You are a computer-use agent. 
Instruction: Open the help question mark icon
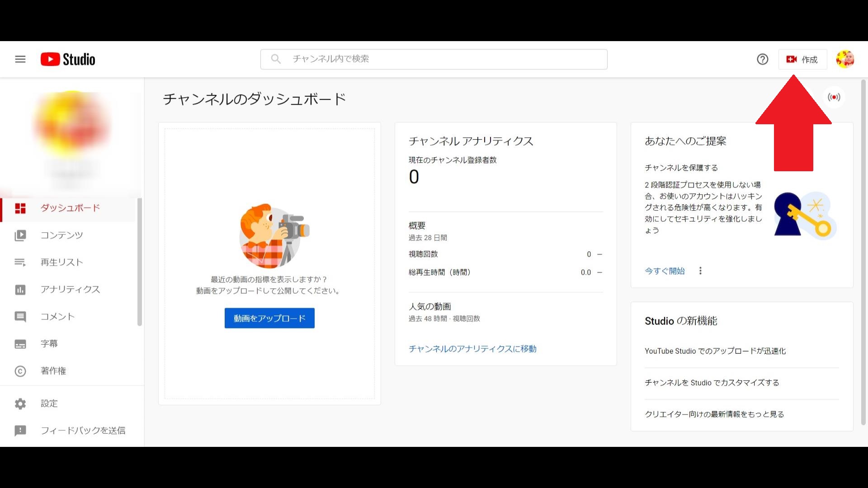pyautogui.click(x=762, y=59)
